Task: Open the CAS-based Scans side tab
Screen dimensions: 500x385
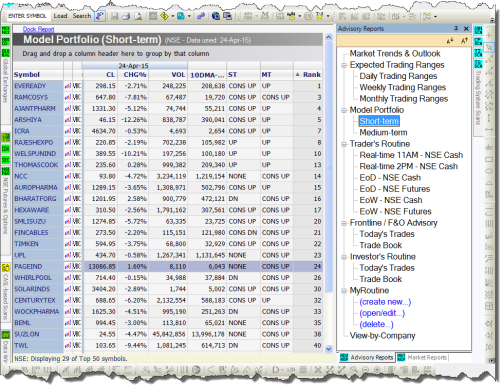Action: [x=6, y=297]
